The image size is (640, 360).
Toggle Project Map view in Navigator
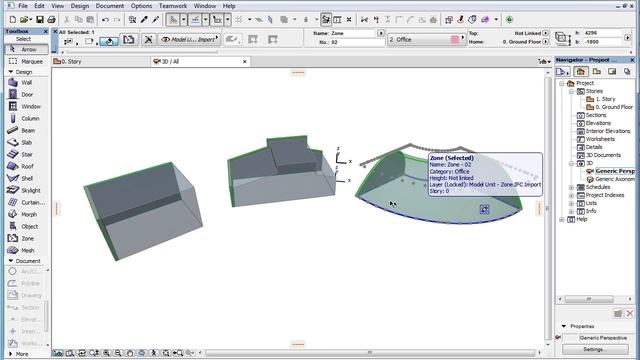[x=581, y=72]
